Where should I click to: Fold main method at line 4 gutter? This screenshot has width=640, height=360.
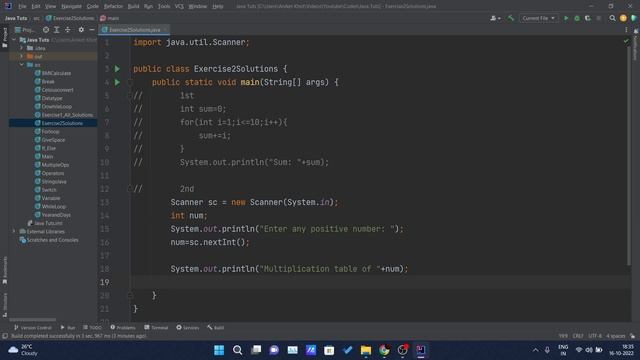pyautogui.click(x=130, y=82)
